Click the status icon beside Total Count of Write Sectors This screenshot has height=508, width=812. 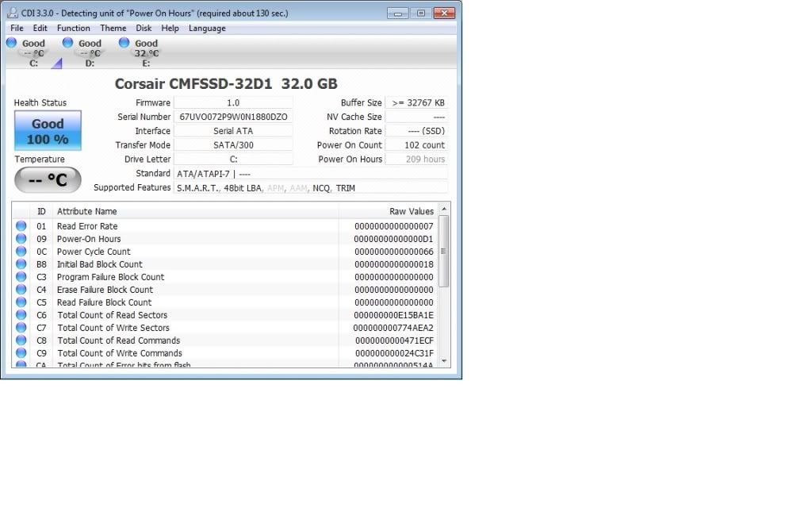tap(21, 328)
